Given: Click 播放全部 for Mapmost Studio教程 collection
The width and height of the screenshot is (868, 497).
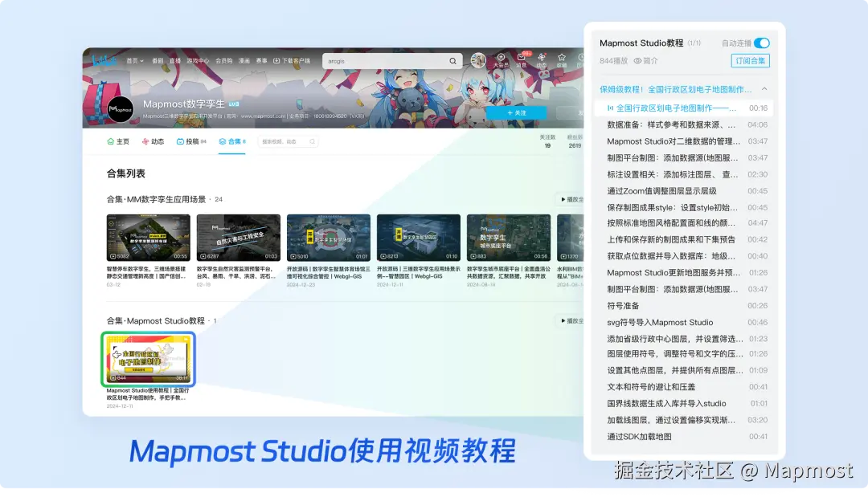Looking at the screenshot, I should (570, 320).
